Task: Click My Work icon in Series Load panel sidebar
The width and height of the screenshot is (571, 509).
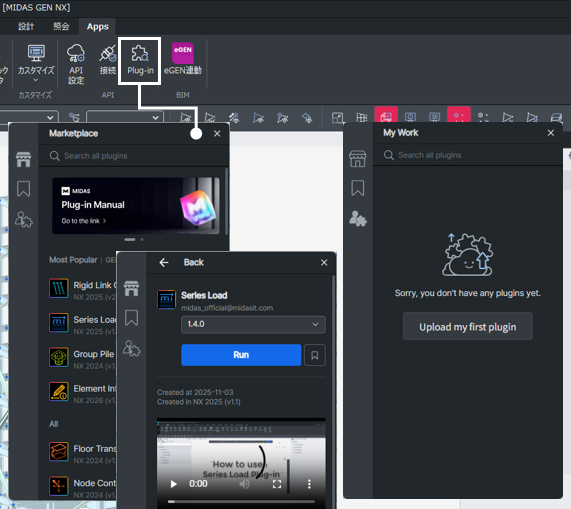Action: (x=131, y=348)
